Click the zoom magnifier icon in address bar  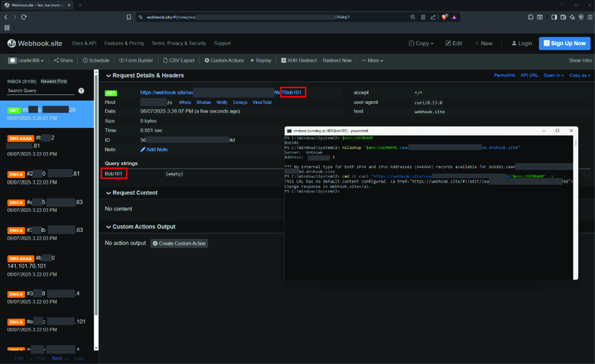[x=413, y=17]
